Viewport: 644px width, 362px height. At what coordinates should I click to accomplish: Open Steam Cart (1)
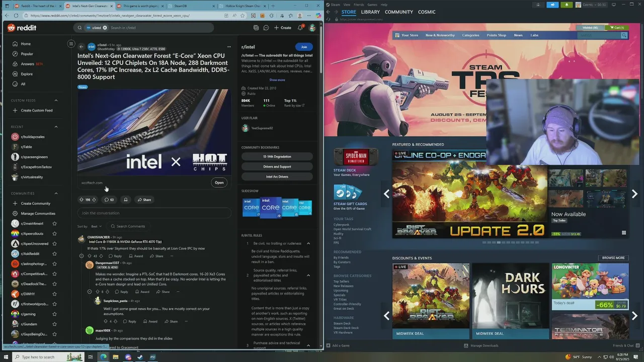pos(616,28)
